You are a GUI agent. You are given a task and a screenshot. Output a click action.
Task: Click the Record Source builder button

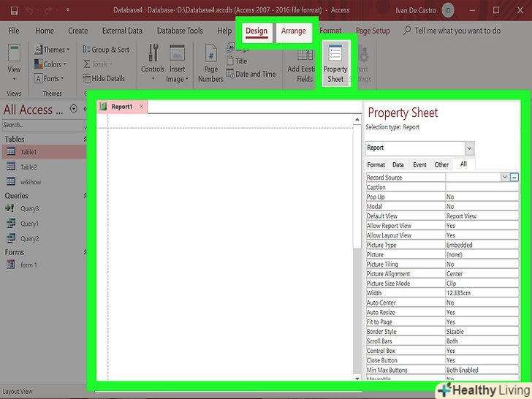pyautogui.click(x=514, y=177)
